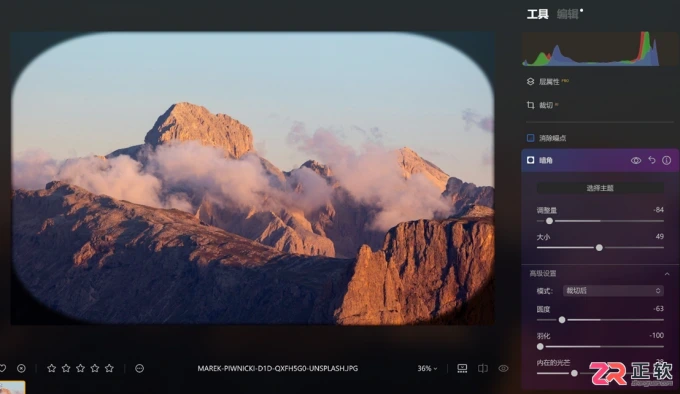
Task: Enable the before/after compare view
Action: pyautogui.click(x=483, y=368)
